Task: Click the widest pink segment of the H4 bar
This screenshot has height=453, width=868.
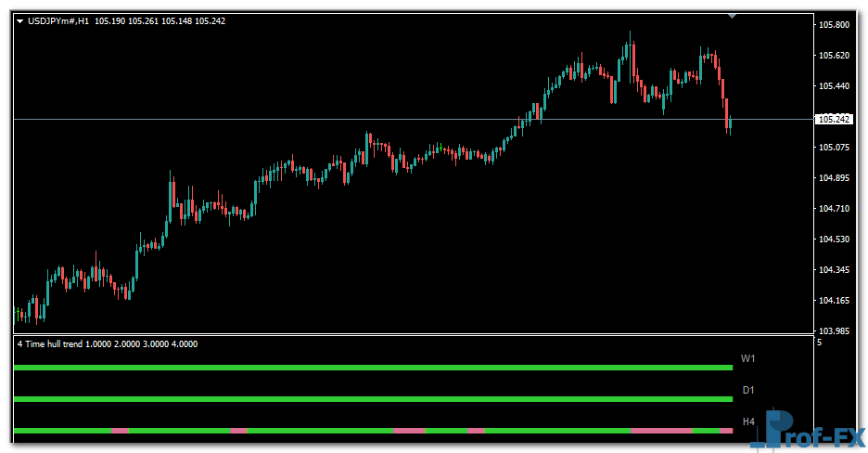Action: pos(660,431)
